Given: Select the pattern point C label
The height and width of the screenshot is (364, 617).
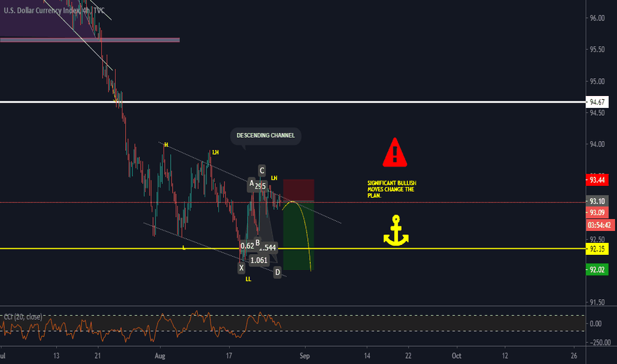Looking at the screenshot, I should (x=261, y=170).
